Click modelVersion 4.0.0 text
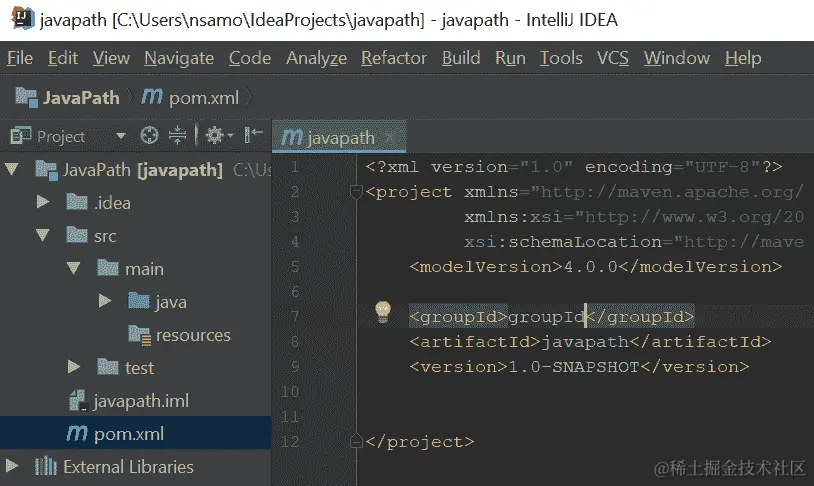The width and height of the screenshot is (814, 486). [x=590, y=266]
